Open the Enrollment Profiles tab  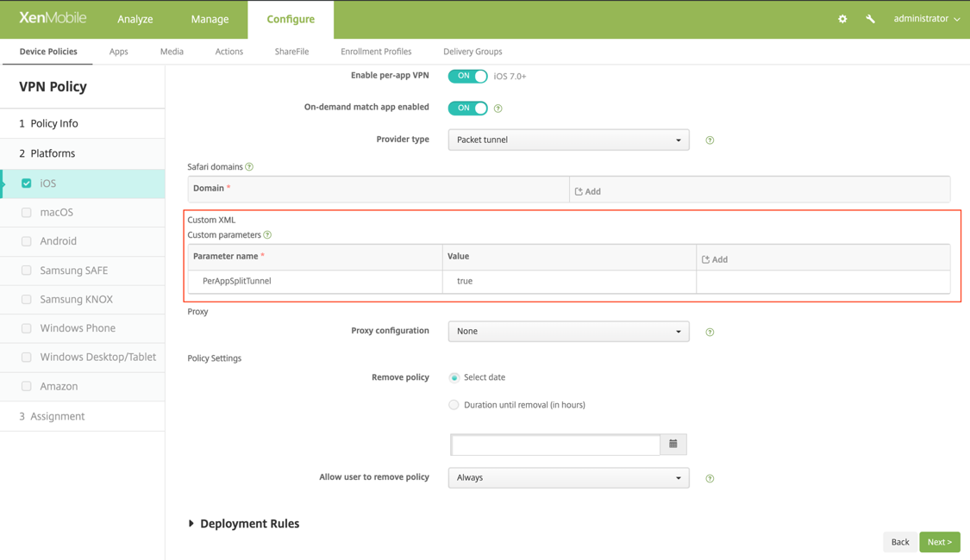pos(376,52)
